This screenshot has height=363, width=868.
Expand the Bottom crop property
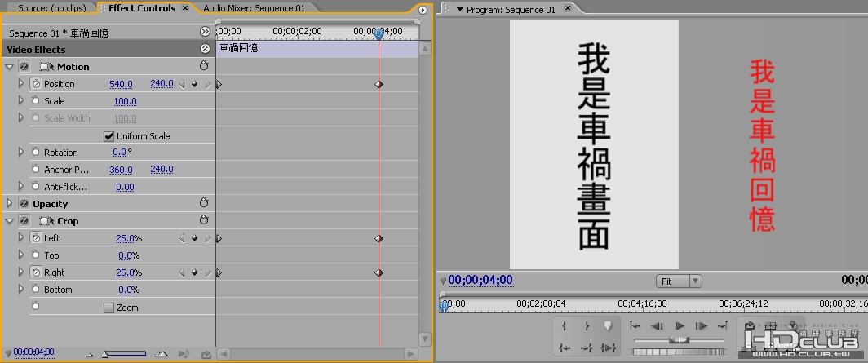coord(21,290)
